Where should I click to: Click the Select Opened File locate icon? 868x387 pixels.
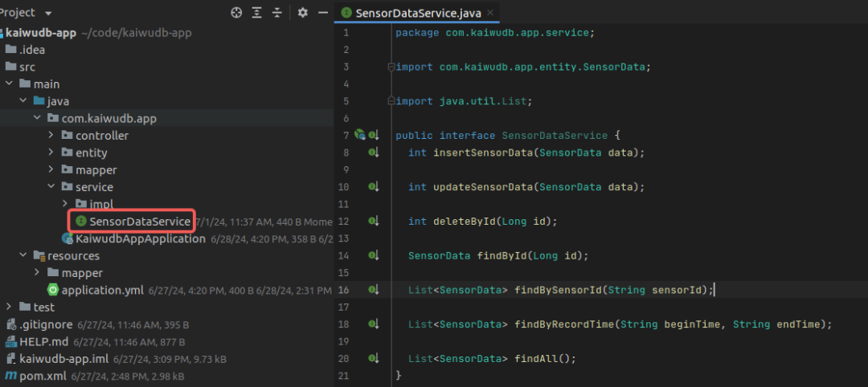point(236,13)
